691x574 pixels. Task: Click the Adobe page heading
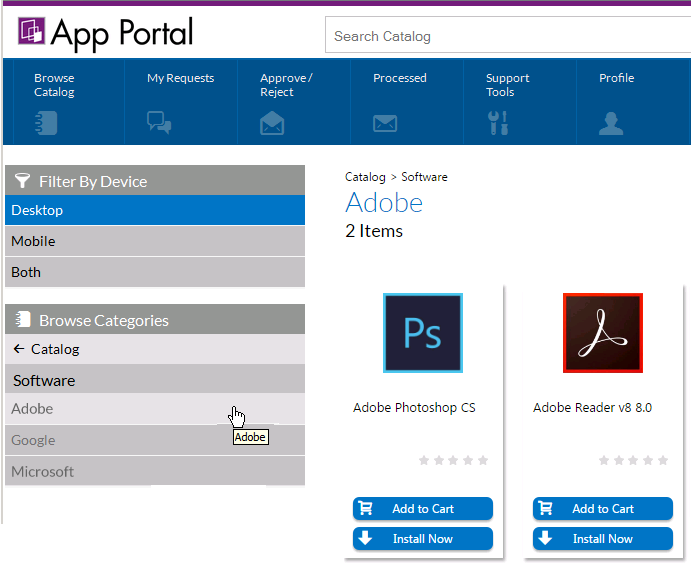(x=384, y=203)
